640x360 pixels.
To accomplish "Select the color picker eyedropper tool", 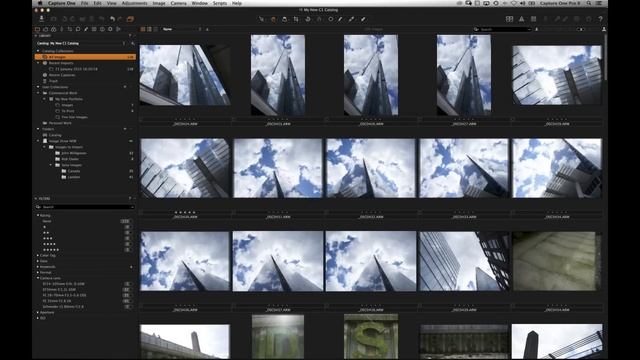I will click(x=351, y=19).
